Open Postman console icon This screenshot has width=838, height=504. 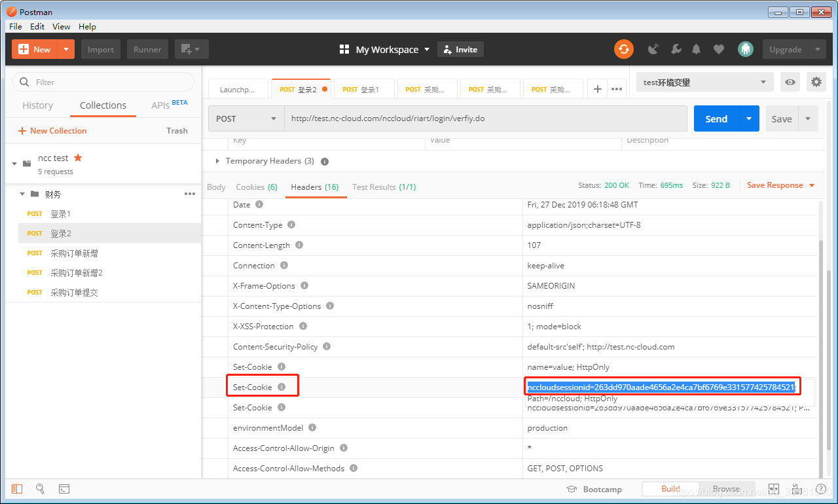tap(64, 489)
